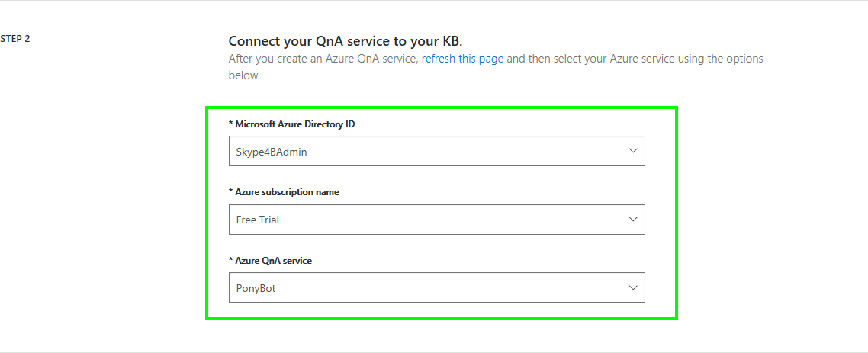The width and height of the screenshot is (868, 353).
Task: Click the 'refresh this page' link
Action: (x=462, y=59)
